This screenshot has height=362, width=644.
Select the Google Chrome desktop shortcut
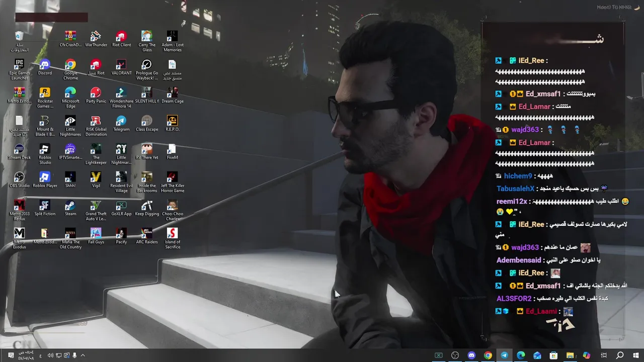[70, 69]
